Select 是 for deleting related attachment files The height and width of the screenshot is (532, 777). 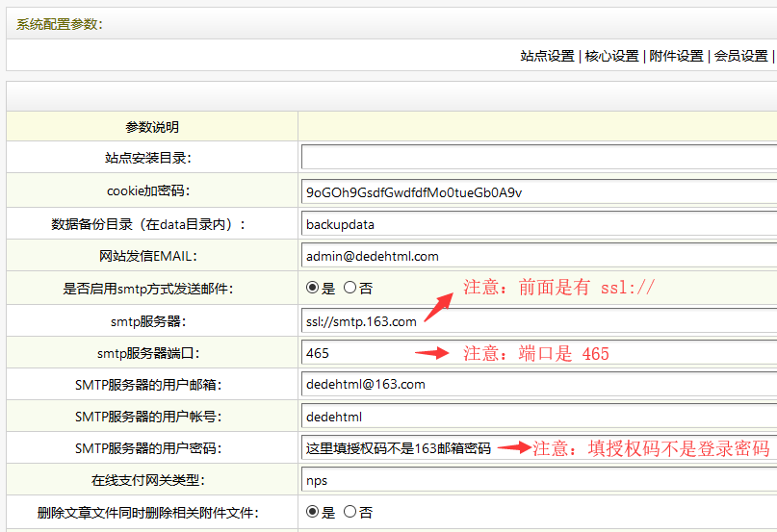313,512
